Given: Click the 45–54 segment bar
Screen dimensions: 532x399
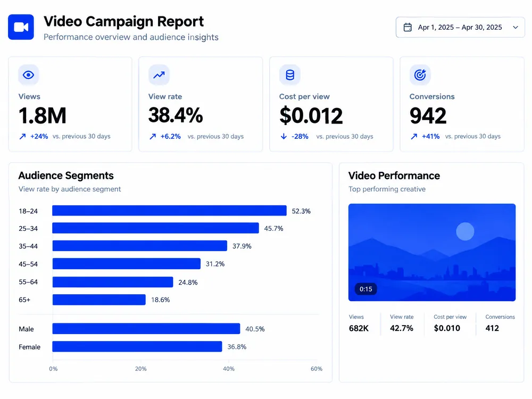Looking at the screenshot, I should [x=127, y=264].
